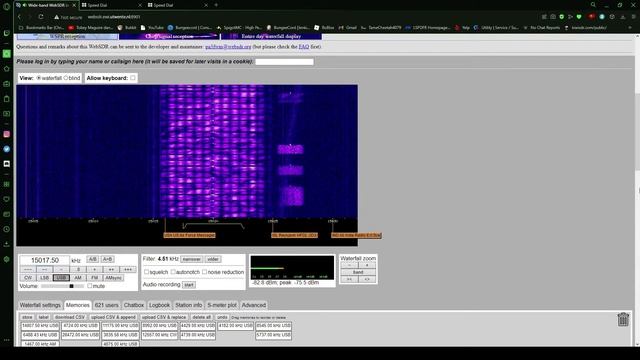Open the Advanced tab
Image resolution: width=640 pixels, height=360 pixels.
[x=253, y=305]
